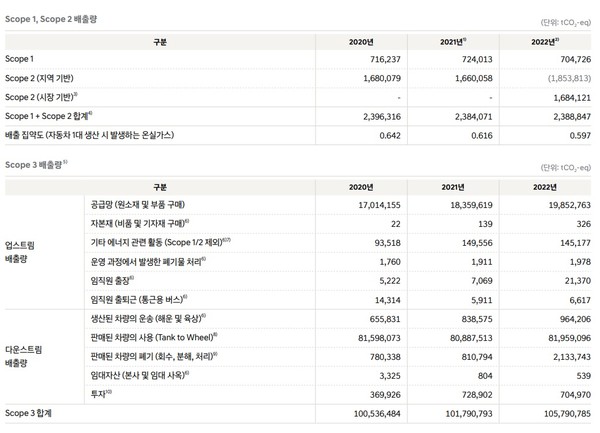This screenshot has height=433, width=600.
Task: Select the value 1,684,121
Action: point(572,98)
